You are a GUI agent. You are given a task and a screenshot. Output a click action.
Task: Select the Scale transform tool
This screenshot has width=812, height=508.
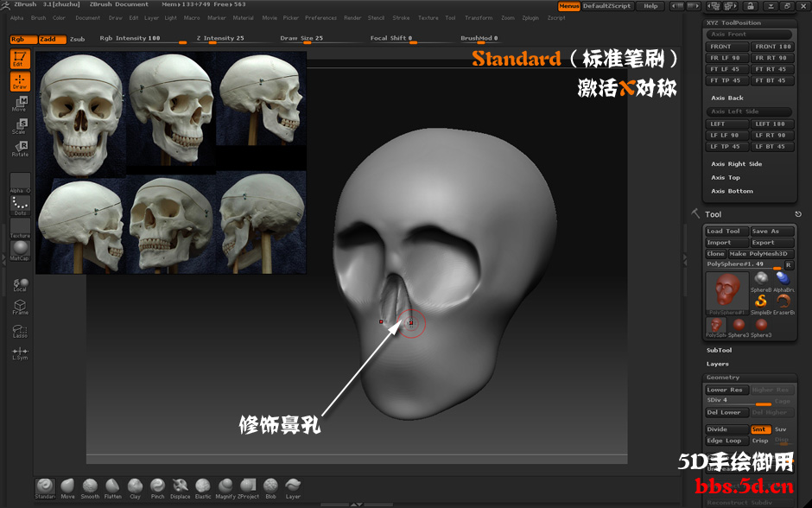tap(20, 126)
